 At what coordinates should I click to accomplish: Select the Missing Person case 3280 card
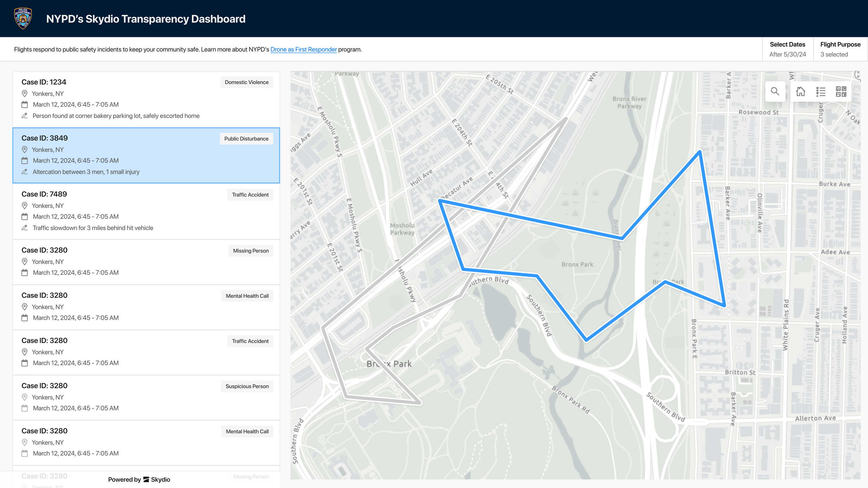click(x=146, y=261)
